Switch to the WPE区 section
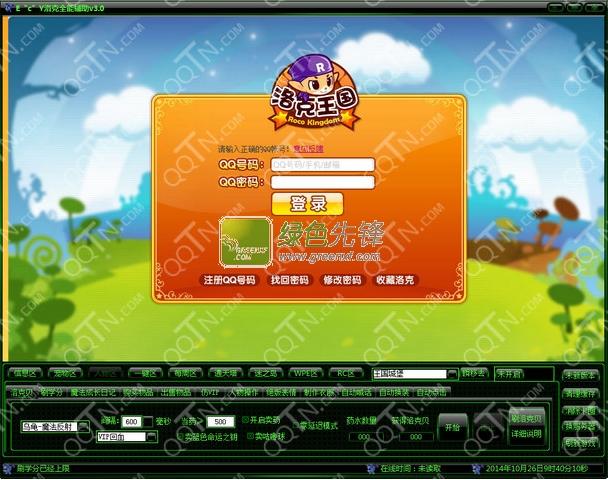The width and height of the screenshot is (608, 480). [x=306, y=373]
